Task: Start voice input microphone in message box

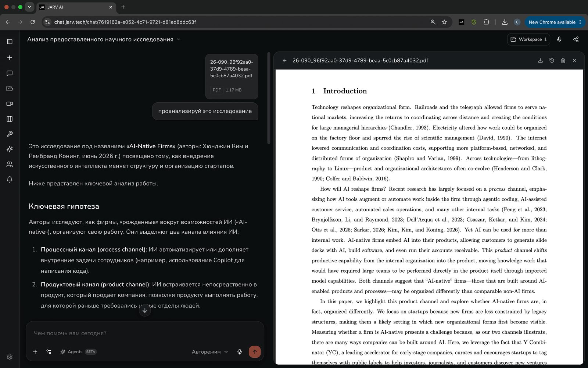Action: [x=240, y=352]
